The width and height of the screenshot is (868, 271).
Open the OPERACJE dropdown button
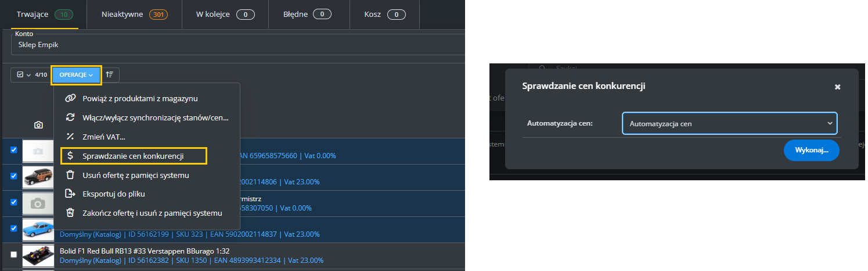(x=76, y=74)
